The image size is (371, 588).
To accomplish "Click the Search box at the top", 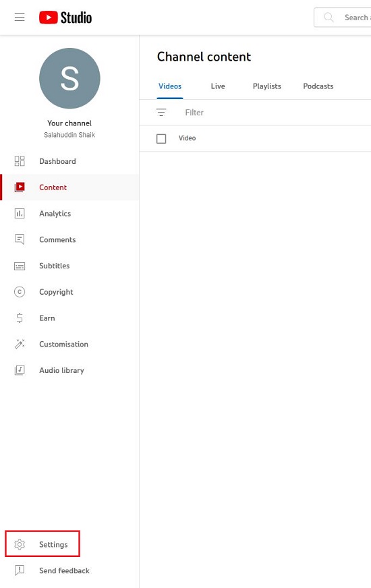I will (343, 18).
